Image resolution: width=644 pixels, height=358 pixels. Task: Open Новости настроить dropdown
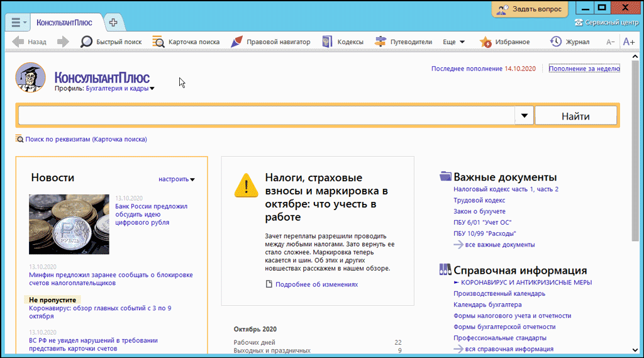[177, 179]
